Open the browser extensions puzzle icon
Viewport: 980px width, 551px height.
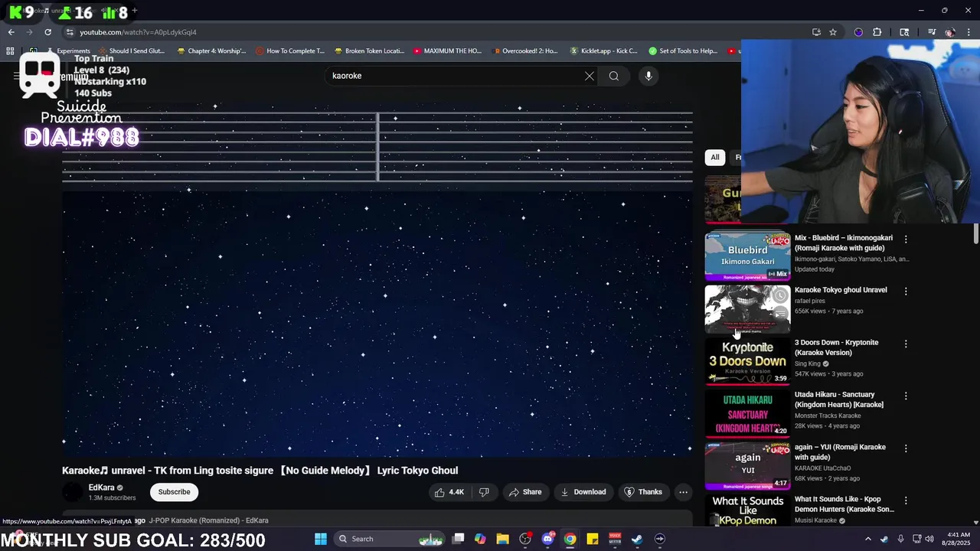pos(877,32)
